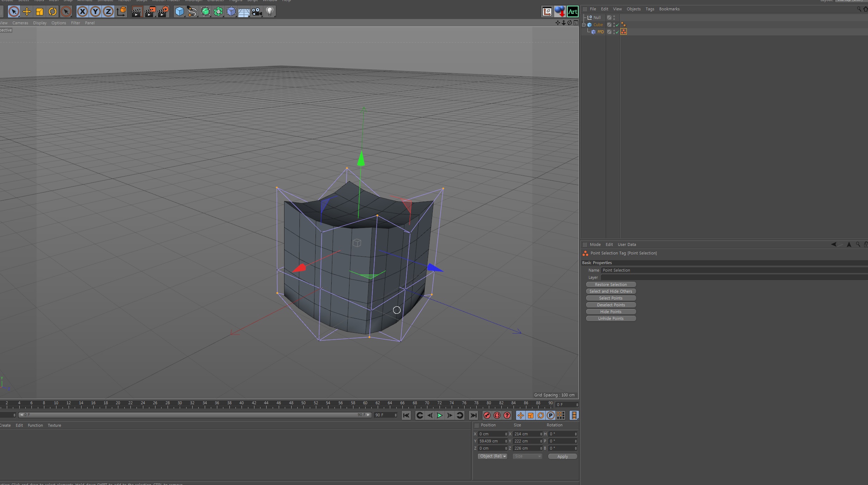Click the blue spheres drop-to-floor icon

pos(560,12)
